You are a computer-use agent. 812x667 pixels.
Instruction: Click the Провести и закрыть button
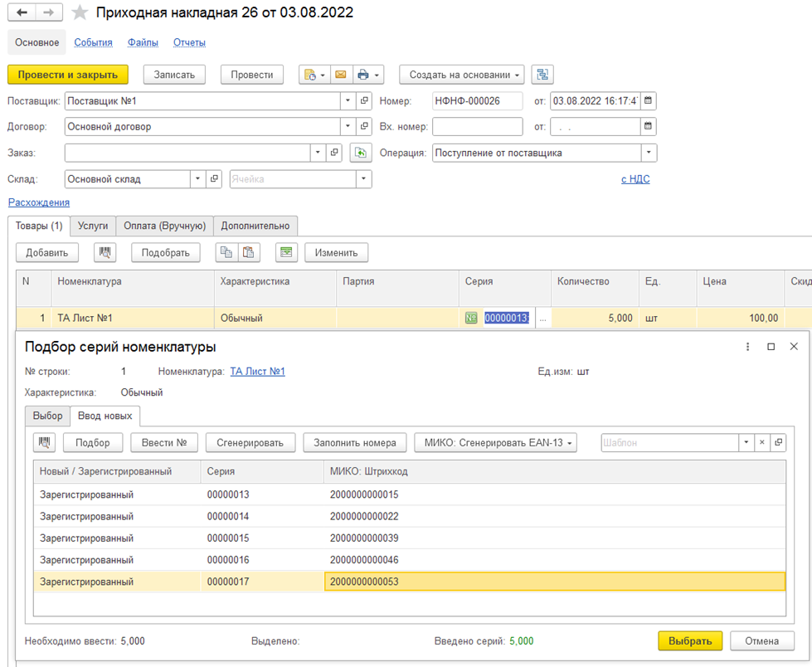68,75
